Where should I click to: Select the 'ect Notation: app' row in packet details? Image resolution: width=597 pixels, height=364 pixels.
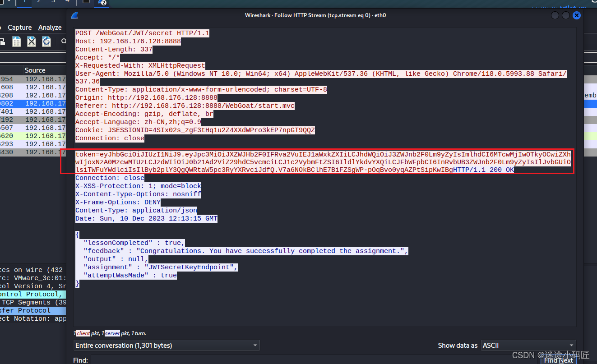tap(33, 318)
